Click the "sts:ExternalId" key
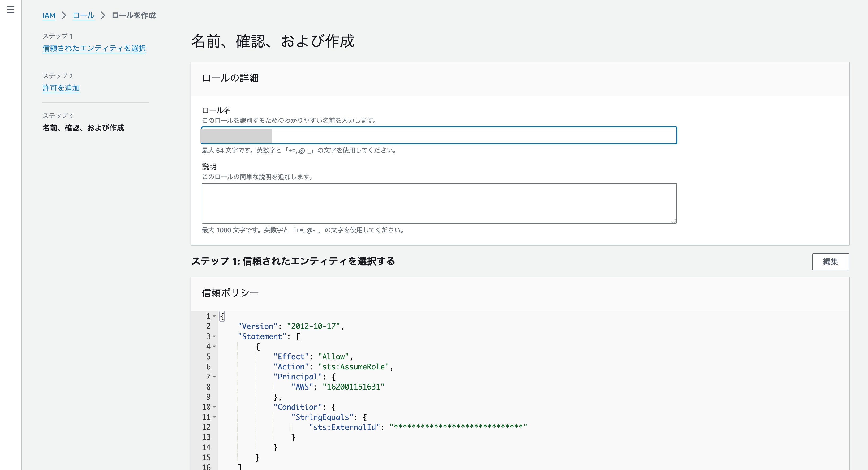Screen dimensions: 868x470 pos(345,428)
